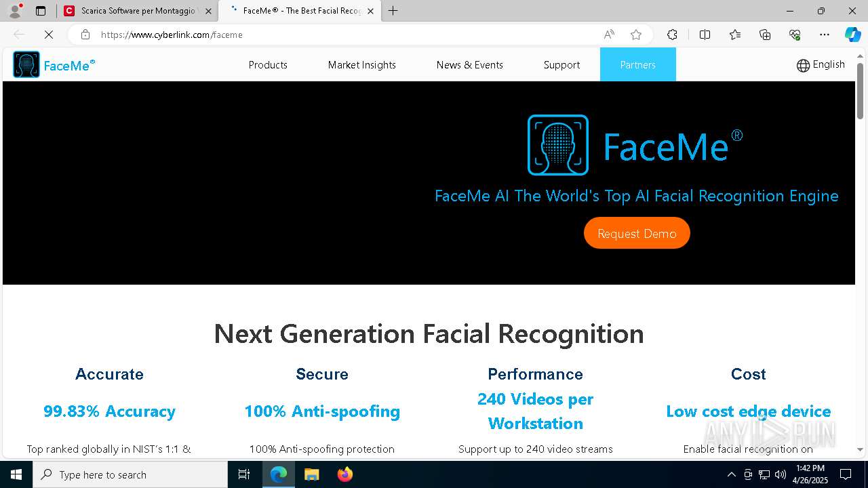The width and height of the screenshot is (868, 488).
Task: Add this page to favorites with the star
Action: [x=636, y=35]
